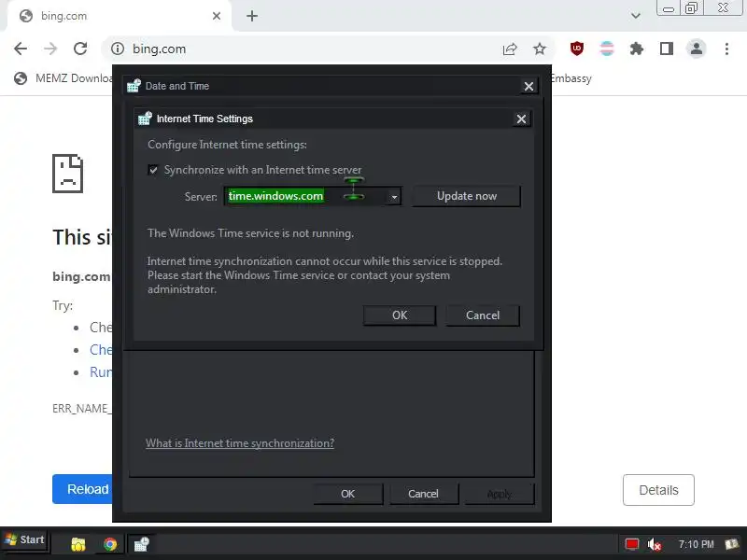Open the tab search chevron

click(x=636, y=16)
